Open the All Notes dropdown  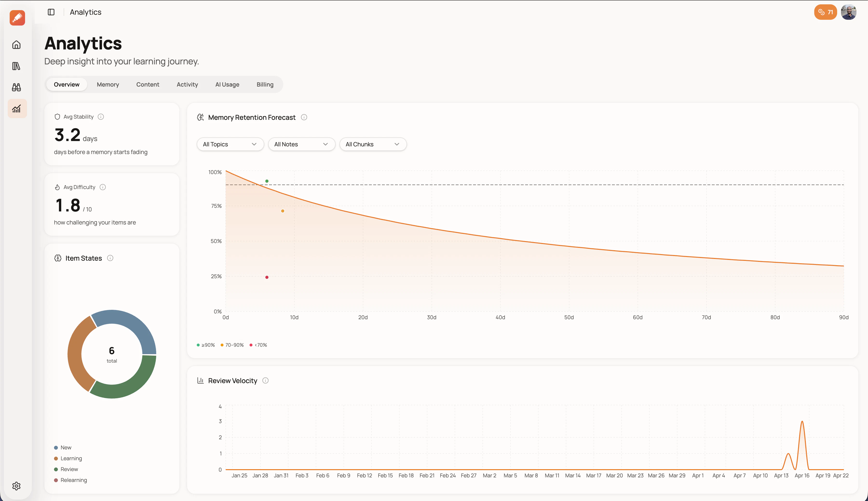coord(301,144)
